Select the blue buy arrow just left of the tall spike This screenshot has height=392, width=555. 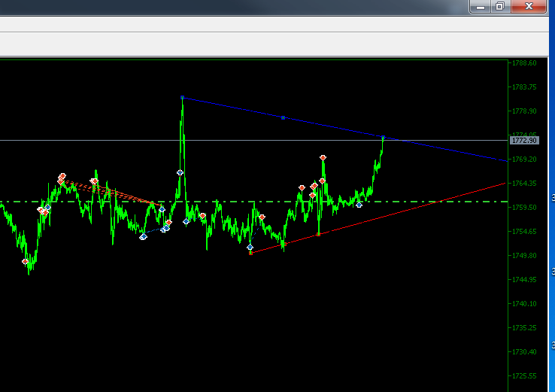pos(180,172)
